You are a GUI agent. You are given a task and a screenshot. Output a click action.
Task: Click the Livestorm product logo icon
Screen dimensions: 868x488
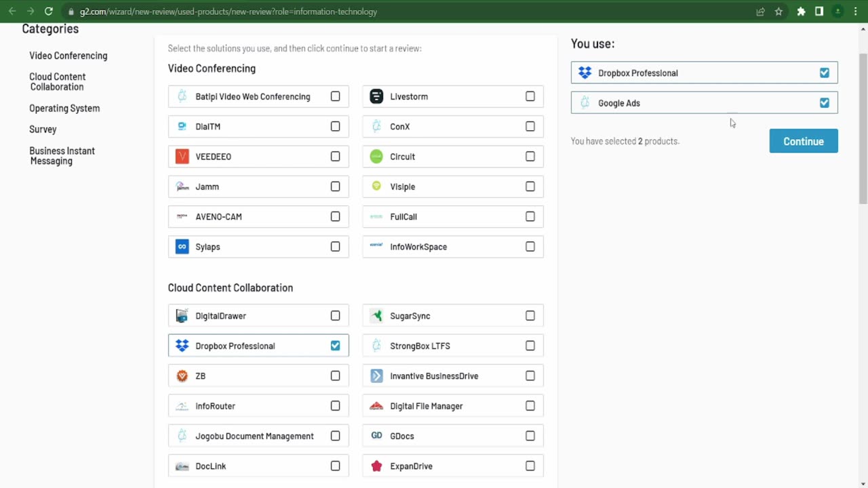point(376,96)
